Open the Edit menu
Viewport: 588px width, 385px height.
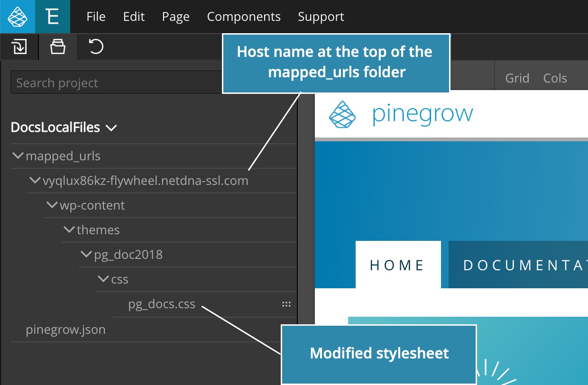click(134, 17)
